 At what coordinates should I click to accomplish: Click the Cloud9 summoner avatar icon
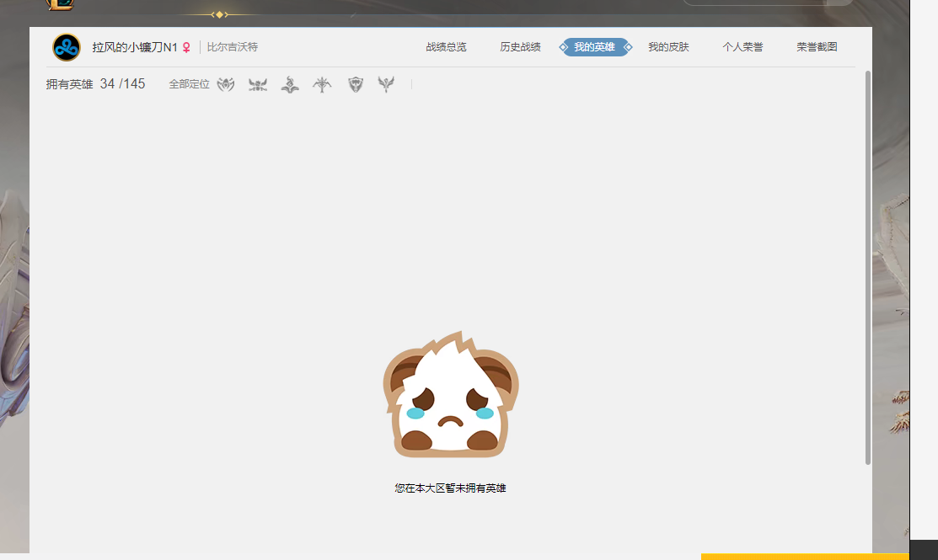67,47
